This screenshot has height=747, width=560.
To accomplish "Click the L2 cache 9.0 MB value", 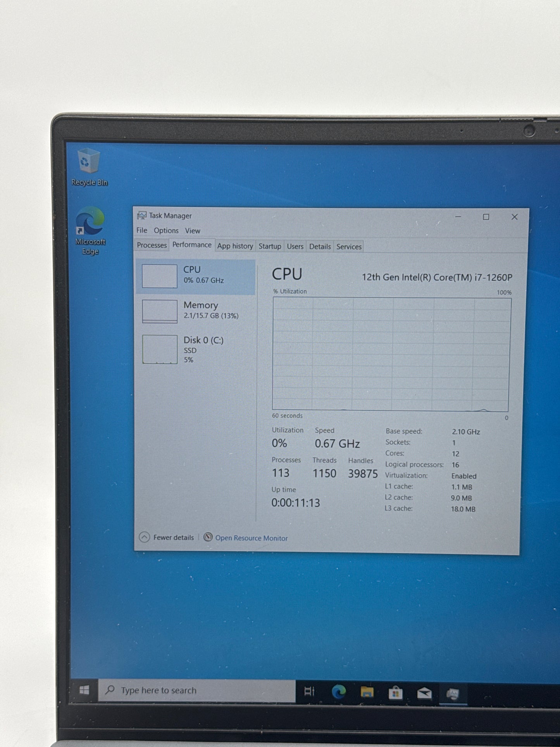I will tap(461, 498).
